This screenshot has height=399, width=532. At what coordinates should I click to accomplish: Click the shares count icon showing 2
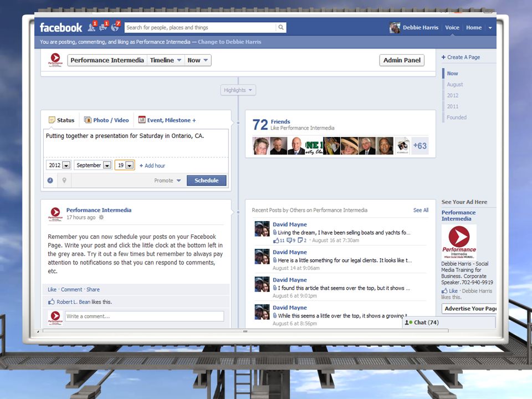point(300,240)
